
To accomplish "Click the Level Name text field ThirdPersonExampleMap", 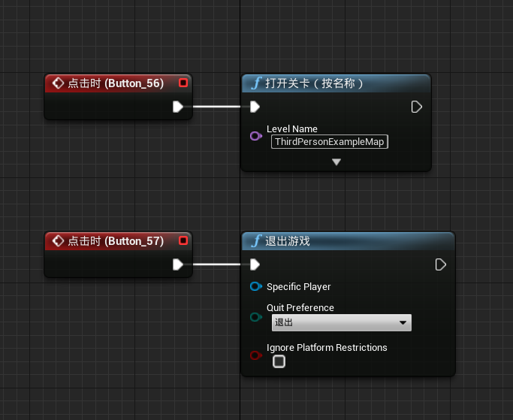I will point(330,142).
